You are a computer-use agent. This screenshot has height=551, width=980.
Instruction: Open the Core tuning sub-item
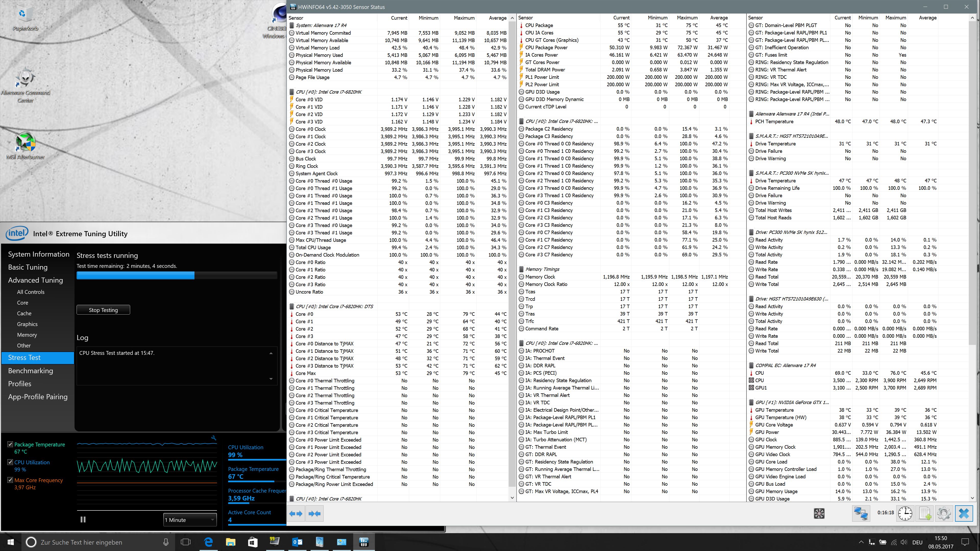click(x=22, y=303)
